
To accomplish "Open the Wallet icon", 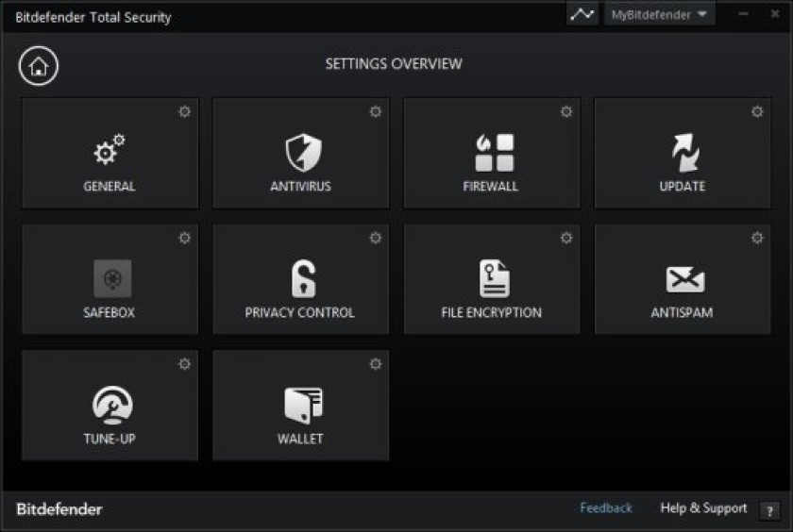I will coord(303,406).
